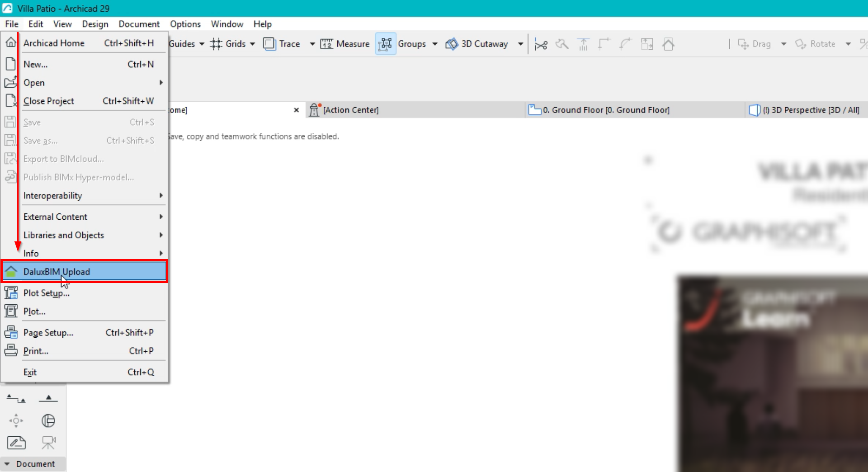This screenshot has width=868, height=472.
Task: Open the Drag dropdown arrow
Action: [784, 44]
